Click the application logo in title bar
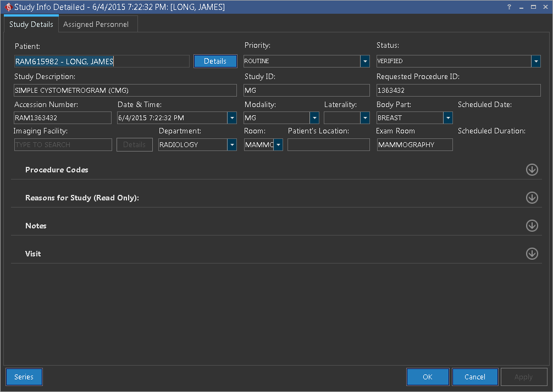The image size is (553, 392). (x=8, y=7)
